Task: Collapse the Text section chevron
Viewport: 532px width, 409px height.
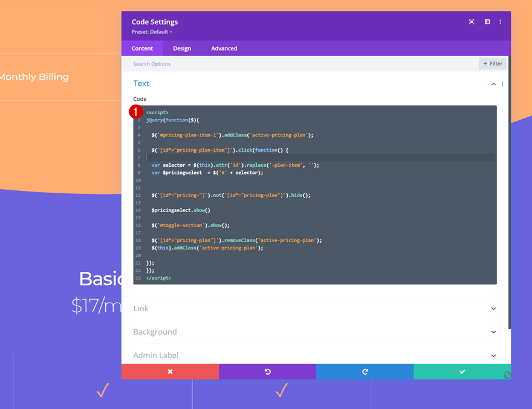Action: pos(493,84)
